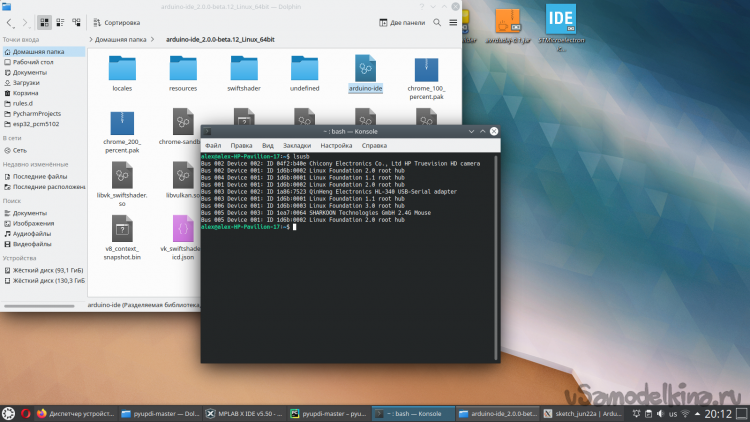
Task: Open the Закладки menu in Konsole
Action: point(296,145)
